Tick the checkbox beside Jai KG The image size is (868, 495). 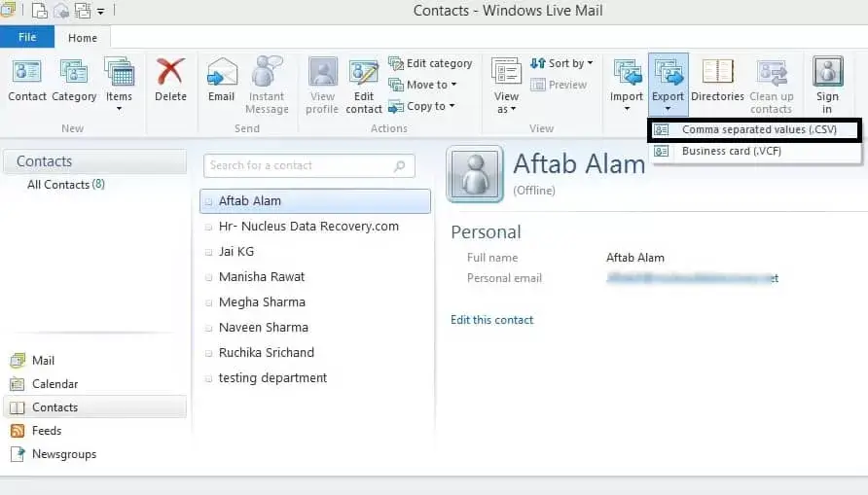pyautogui.click(x=208, y=252)
